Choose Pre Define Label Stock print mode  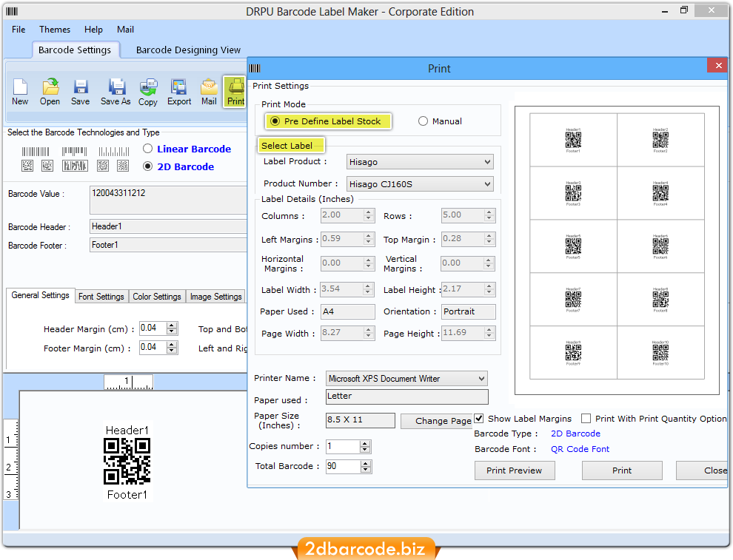(275, 121)
